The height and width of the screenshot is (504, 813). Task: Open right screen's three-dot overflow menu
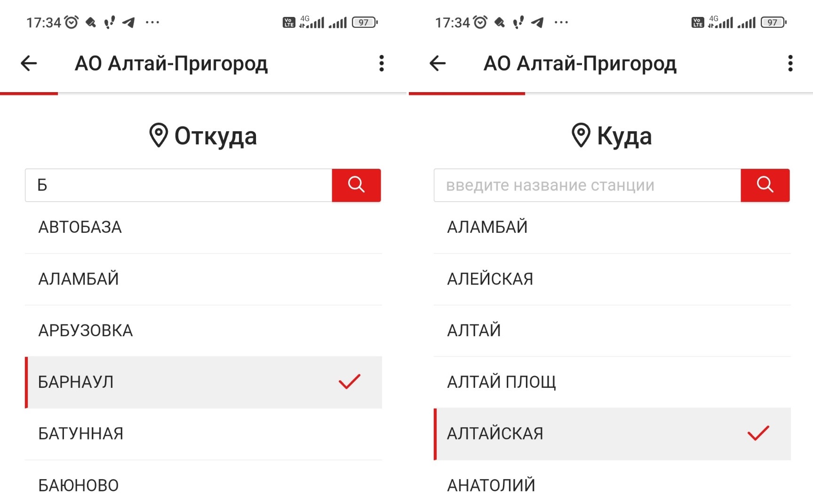tap(790, 63)
